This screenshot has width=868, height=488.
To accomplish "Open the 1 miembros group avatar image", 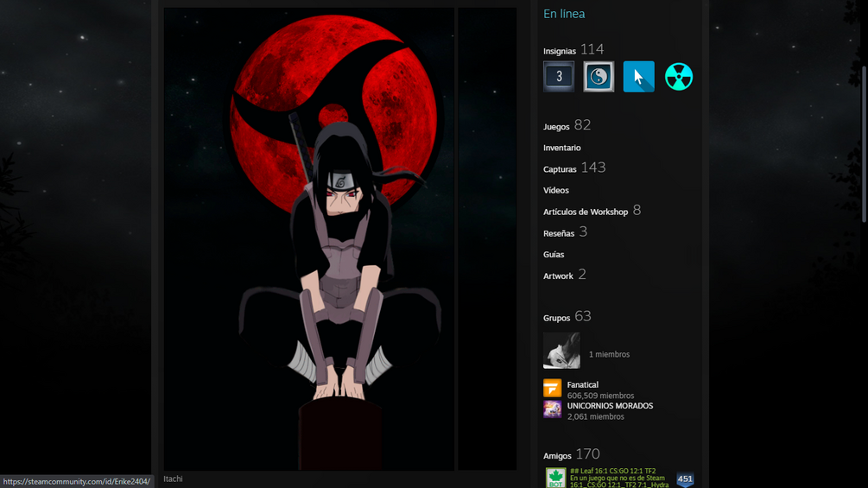I will (561, 350).
